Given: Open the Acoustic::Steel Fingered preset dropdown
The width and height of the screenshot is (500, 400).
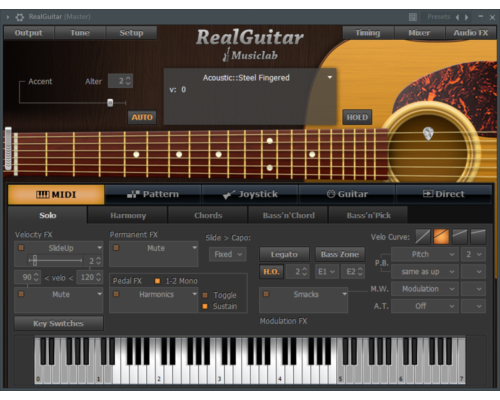Looking at the screenshot, I should click(330, 77).
